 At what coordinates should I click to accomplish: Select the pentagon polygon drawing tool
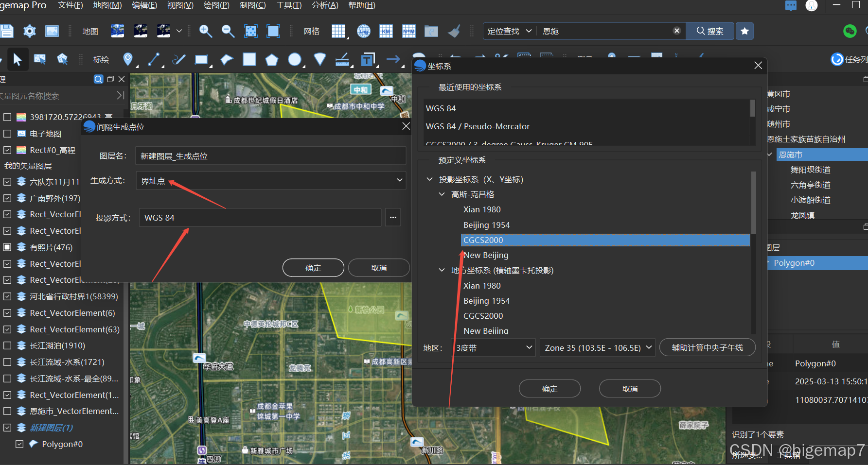click(x=271, y=60)
